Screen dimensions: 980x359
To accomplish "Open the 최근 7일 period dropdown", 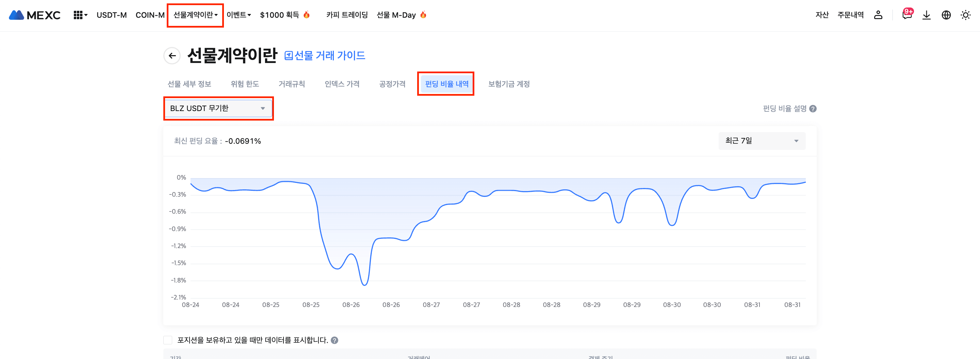I will (762, 141).
